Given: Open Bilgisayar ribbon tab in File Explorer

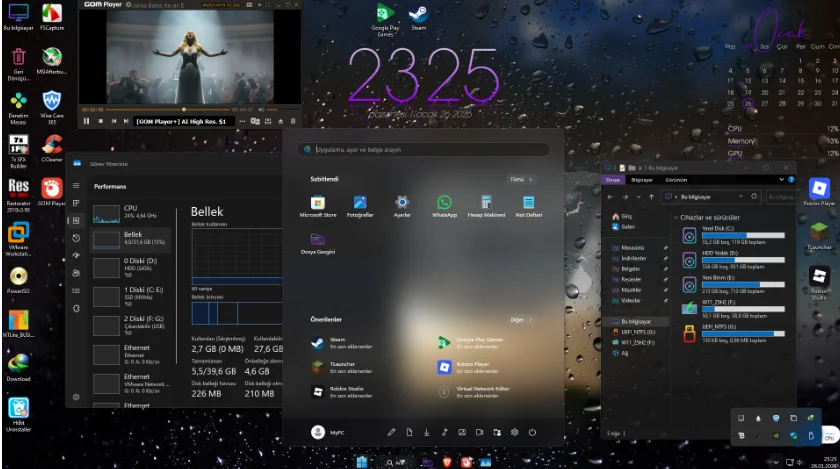Looking at the screenshot, I should [x=642, y=180].
